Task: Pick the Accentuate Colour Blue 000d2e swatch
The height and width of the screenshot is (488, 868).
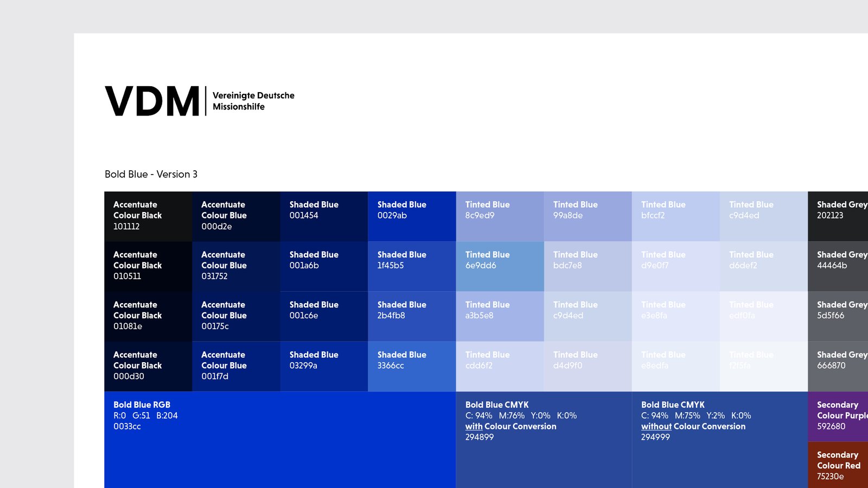Action: [x=236, y=216]
